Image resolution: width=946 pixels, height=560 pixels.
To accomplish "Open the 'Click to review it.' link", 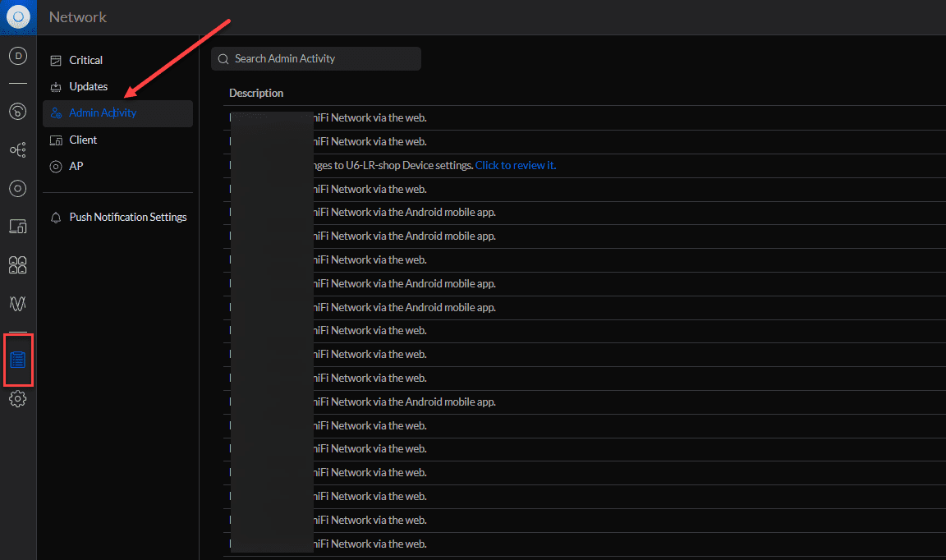I will click(x=516, y=165).
